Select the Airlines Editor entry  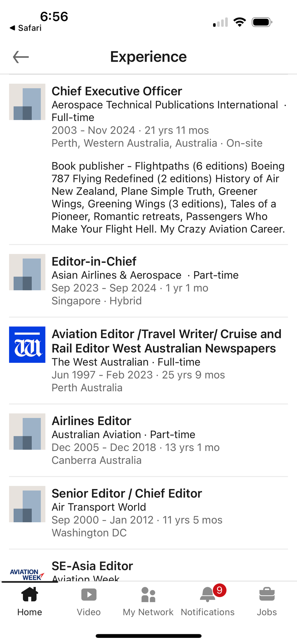tap(91, 421)
